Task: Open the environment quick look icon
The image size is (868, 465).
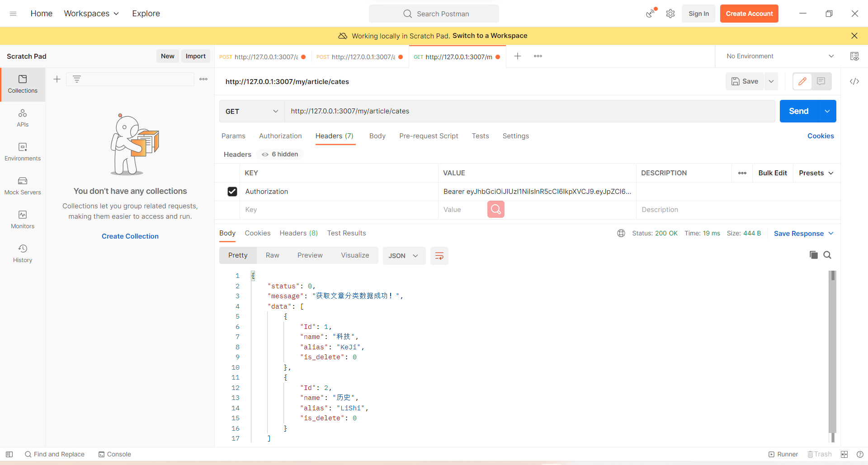Action: pyautogui.click(x=854, y=56)
